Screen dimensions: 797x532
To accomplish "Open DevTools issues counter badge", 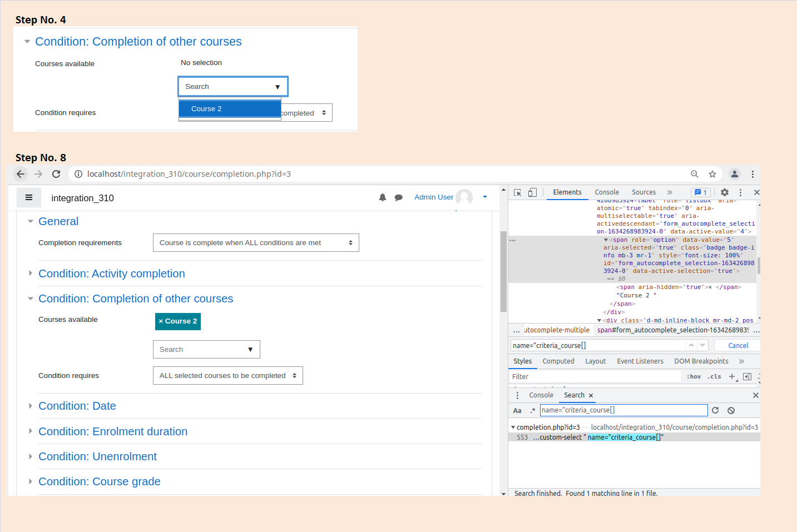I will click(700, 192).
